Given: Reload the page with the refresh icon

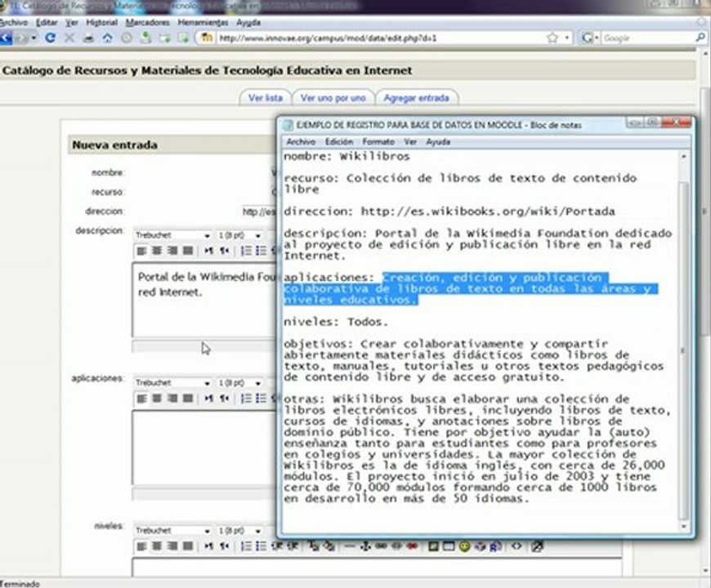Looking at the screenshot, I should 50,38.
